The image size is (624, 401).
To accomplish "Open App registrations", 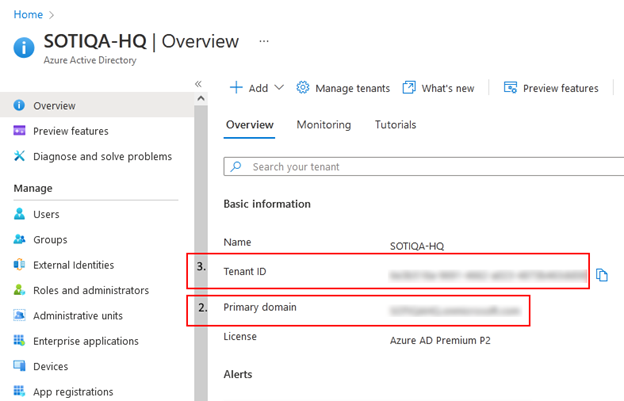I will 73,392.
